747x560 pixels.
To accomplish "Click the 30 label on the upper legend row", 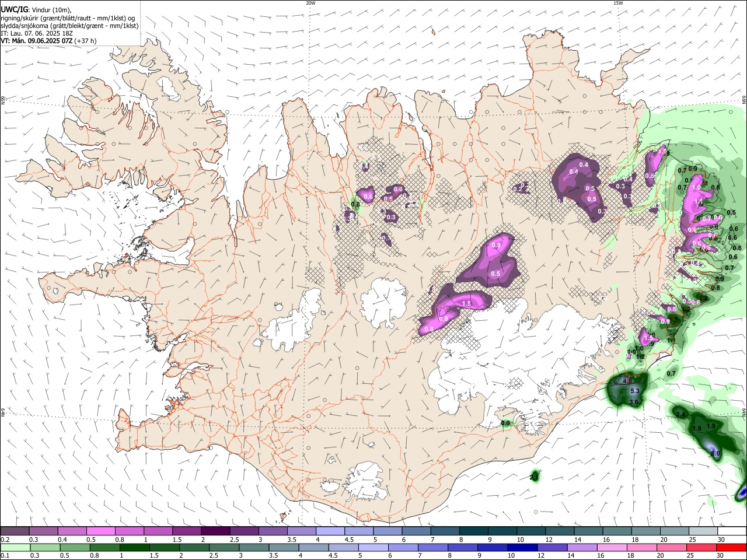I will point(721,540).
